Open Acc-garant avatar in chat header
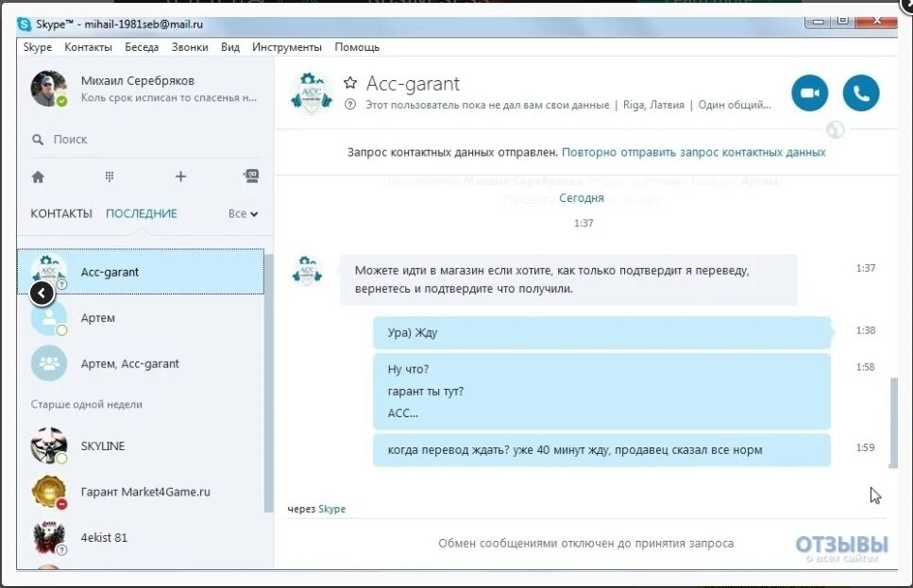The width and height of the screenshot is (913, 588). coord(312,92)
